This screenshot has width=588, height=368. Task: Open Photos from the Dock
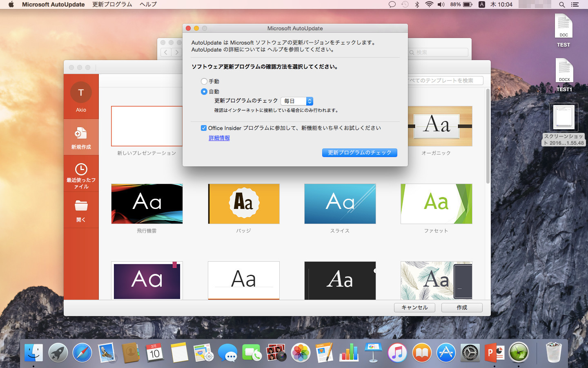coord(301,352)
